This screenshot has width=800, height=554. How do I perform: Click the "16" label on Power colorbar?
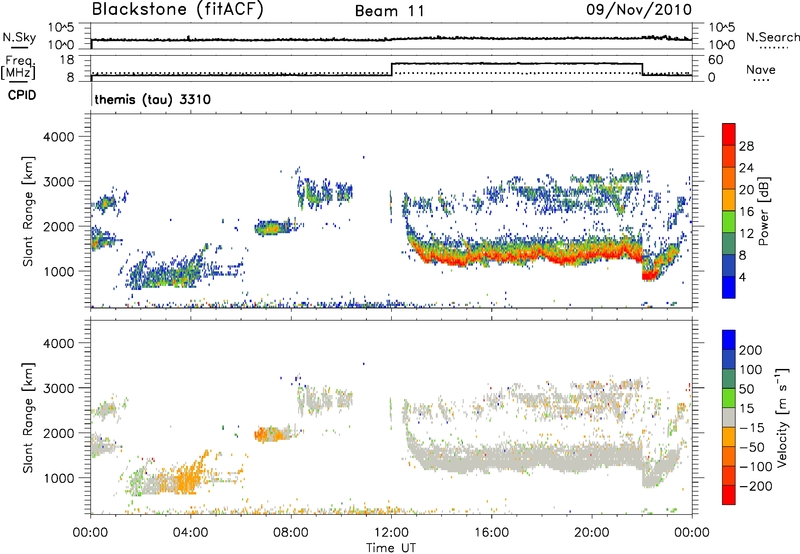(x=746, y=212)
